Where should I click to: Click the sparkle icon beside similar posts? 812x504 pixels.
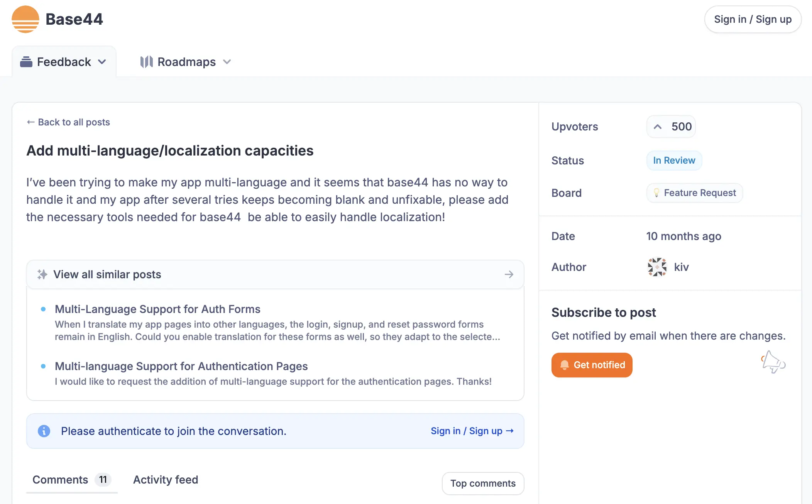[x=42, y=274]
